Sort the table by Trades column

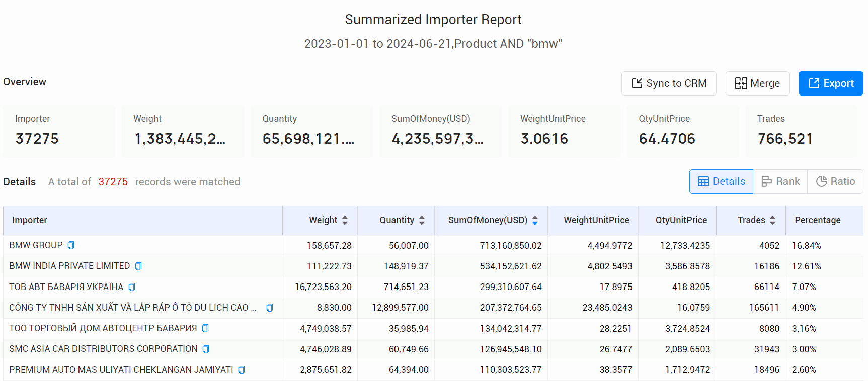coord(772,220)
